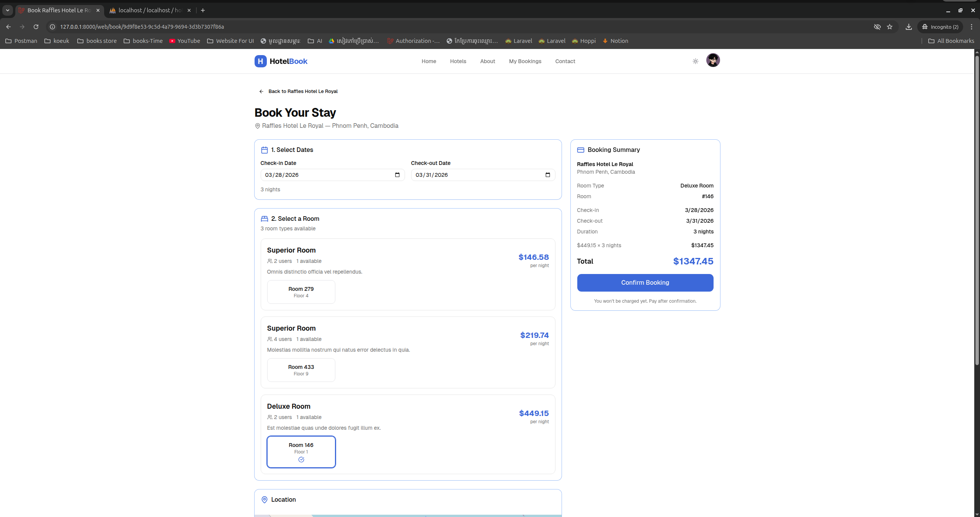
Task: Click the Deluxe Room heading
Action: pyautogui.click(x=289, y=406)
